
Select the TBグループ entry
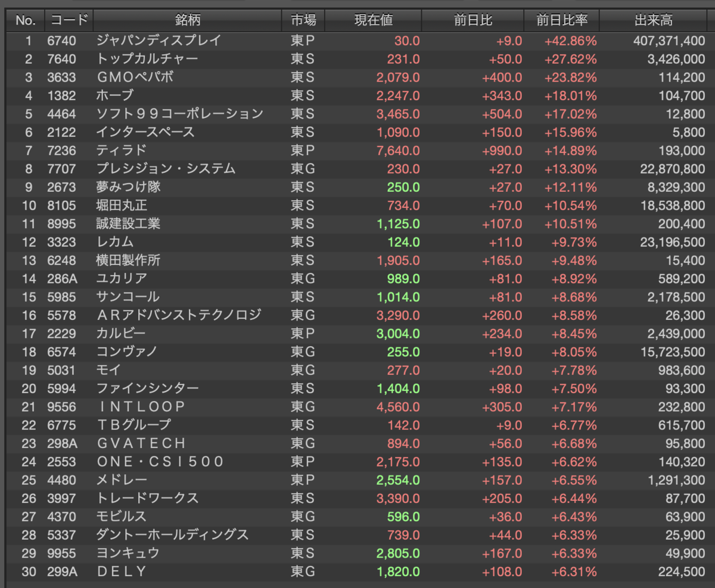coord(133,425)
